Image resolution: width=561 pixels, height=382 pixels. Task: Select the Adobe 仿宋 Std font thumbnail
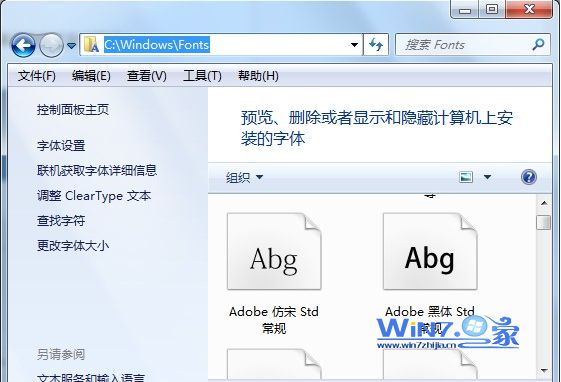tap(274, 251)
